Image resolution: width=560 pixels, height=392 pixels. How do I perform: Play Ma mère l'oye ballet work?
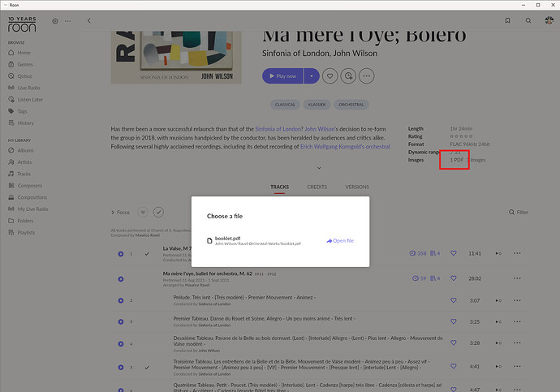[121, 279]
